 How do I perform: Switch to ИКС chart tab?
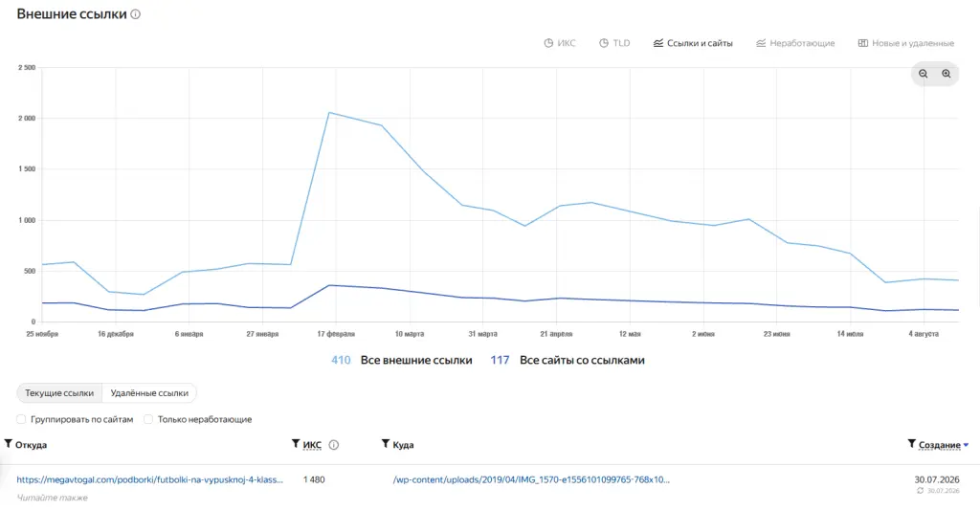(x=559, y=43)
